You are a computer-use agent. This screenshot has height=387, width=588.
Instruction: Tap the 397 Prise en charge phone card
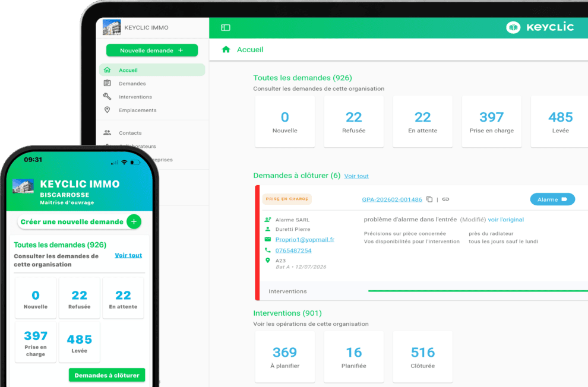point(36,342)
